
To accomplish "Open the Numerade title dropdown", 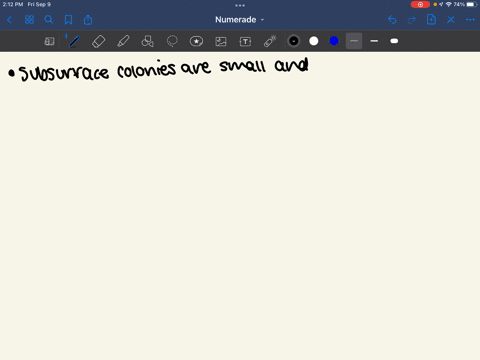I will (x=240, y=20).
